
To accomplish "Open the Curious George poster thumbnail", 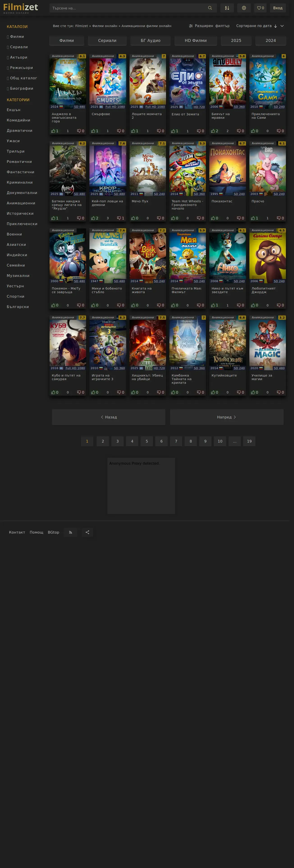I will point(268,256).
